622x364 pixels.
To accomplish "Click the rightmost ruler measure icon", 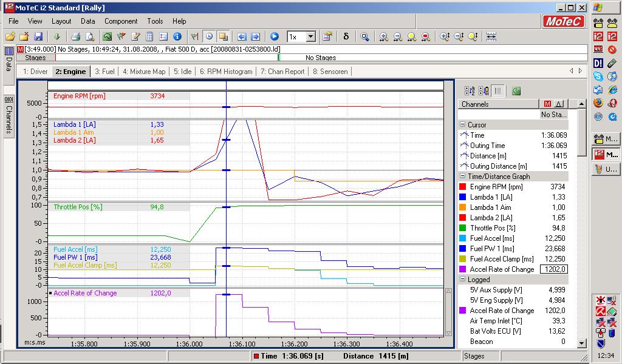I will 491,37.
